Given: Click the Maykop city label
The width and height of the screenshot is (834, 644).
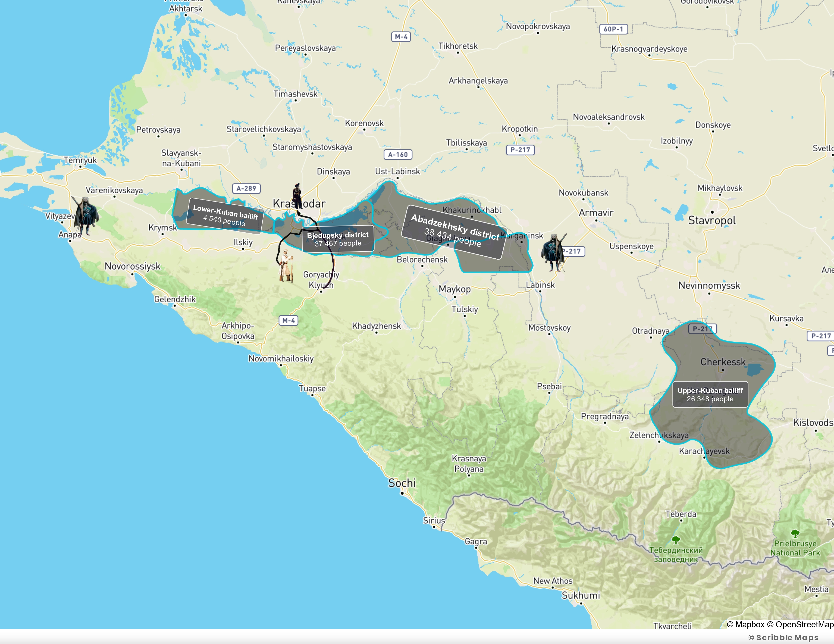Looking at the screenshot, I should point(454,289).
